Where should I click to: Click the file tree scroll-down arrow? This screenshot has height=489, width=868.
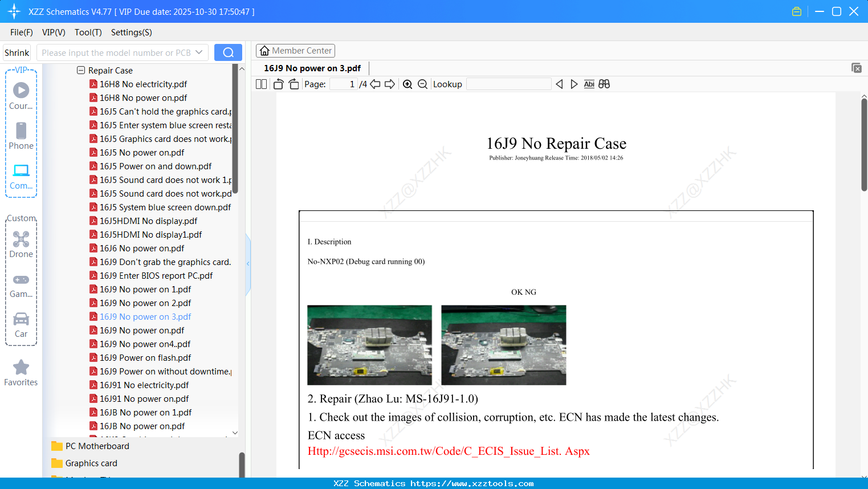235,433
